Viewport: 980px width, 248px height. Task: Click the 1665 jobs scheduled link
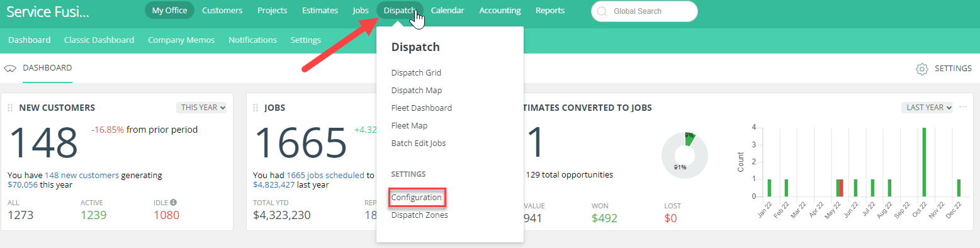325,176
